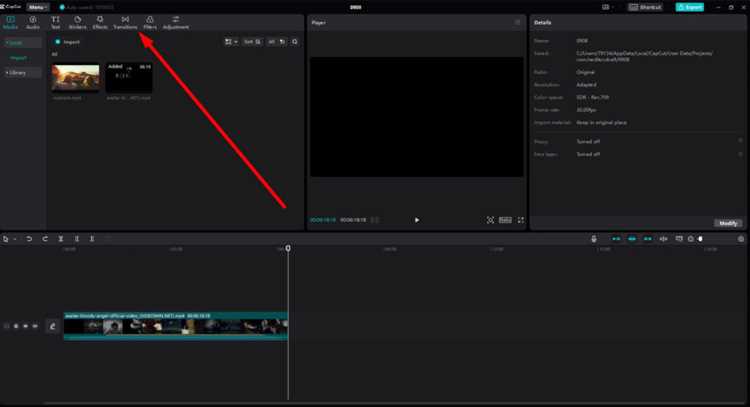Click the playhead marker on the ruler
The width and height of the screenshot is (750, 407).
tap(288, 248)
